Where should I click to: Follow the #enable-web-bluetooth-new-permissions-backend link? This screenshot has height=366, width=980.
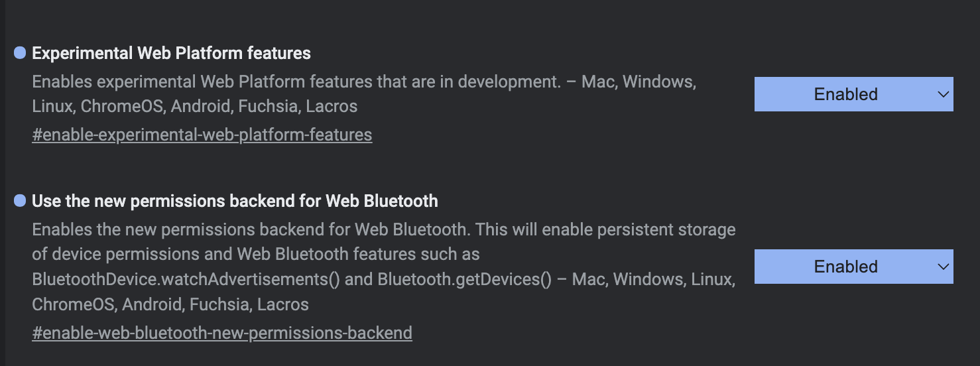click(221, 333)
